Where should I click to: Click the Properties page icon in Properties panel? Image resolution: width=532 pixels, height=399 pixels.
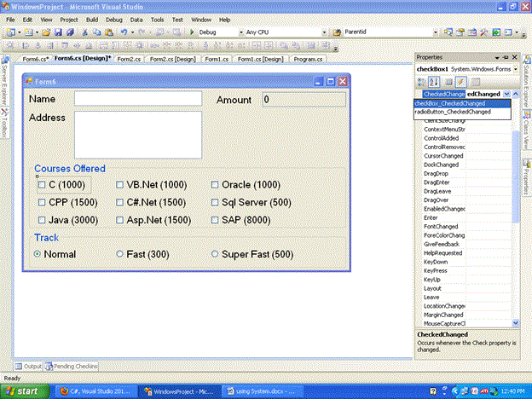(x=448, y=82)
